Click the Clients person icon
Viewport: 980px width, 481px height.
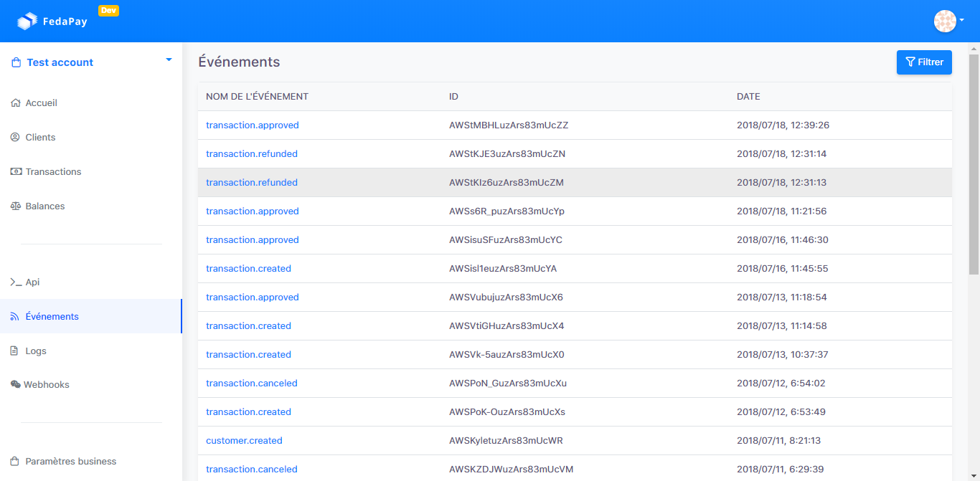point(16,137)
